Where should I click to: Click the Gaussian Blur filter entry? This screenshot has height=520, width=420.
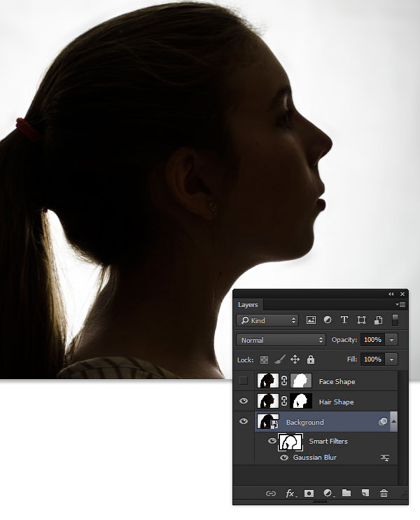click(x=315, y=458)
